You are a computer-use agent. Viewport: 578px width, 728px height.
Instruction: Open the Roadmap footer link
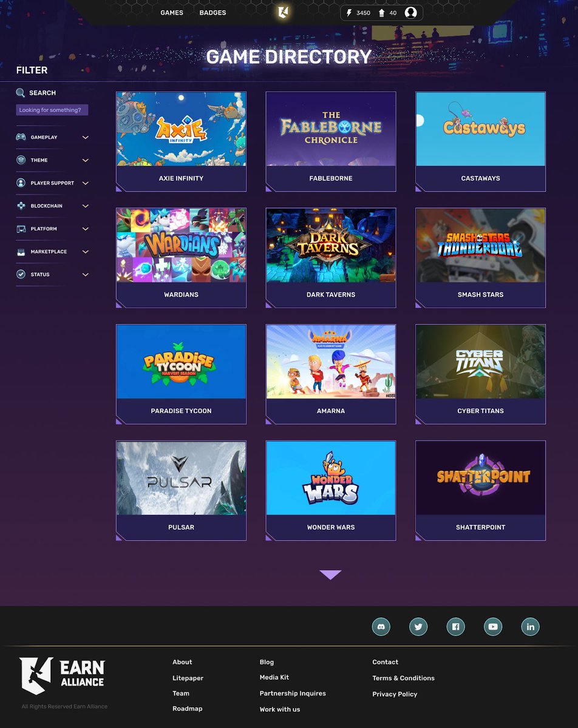click(188, 709)
